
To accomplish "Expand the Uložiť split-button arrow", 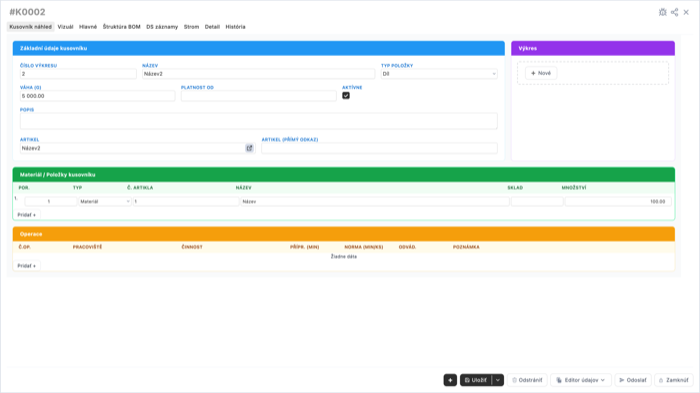I will [x=498, y=380].
